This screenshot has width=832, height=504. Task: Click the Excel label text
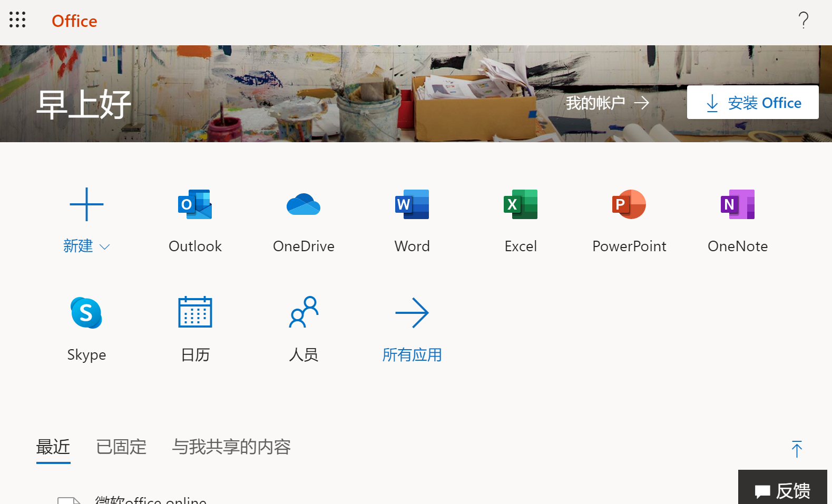click(x=521, y=246)
